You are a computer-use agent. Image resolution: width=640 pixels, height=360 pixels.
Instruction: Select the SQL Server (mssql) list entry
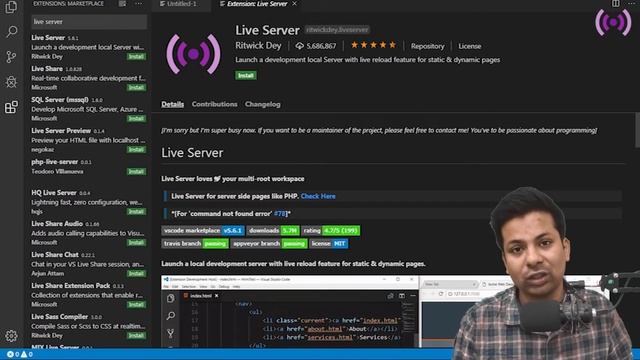[88, 109]
